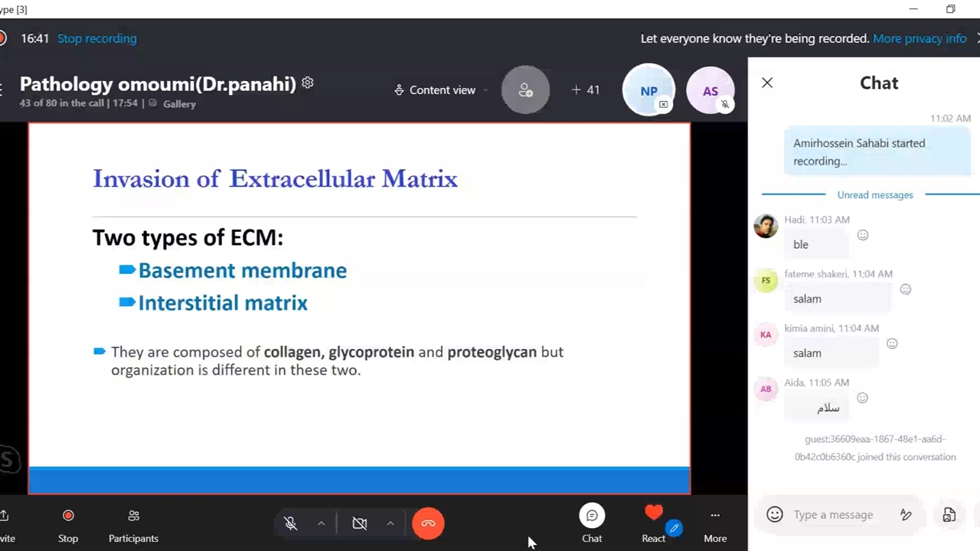This screenshot has height=551, width=980.
Task: Click the add files icon in chat
Action: point(949,515)
